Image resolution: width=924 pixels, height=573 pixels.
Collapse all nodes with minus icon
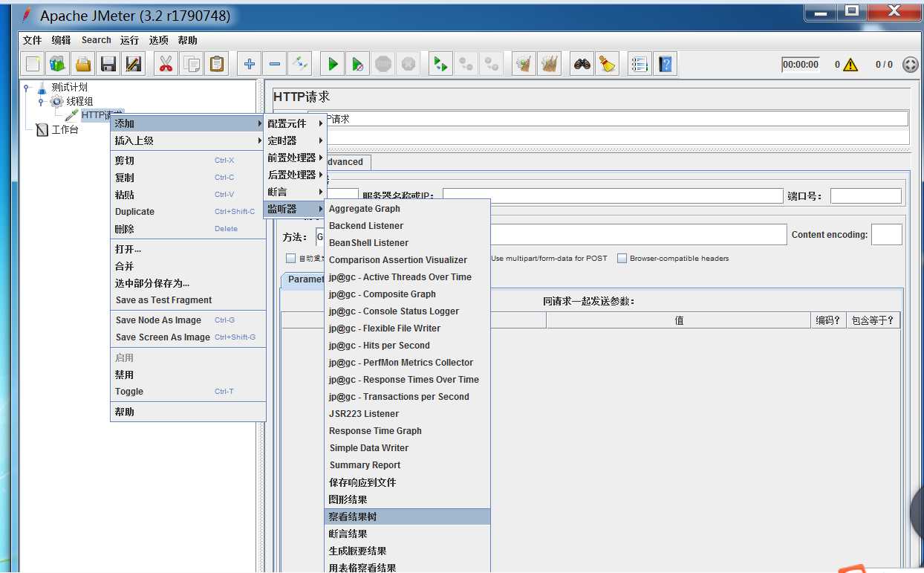click(x=275, y=64)
